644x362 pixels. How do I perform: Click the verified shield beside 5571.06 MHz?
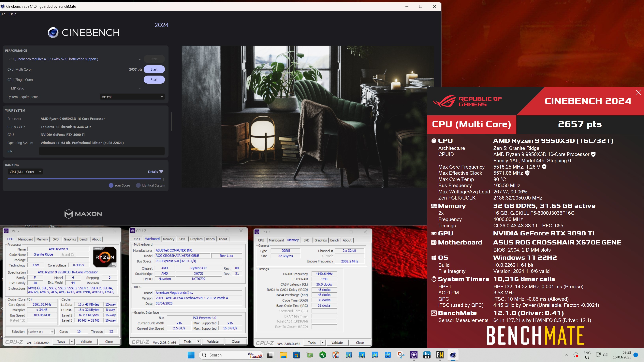[527, 173]
